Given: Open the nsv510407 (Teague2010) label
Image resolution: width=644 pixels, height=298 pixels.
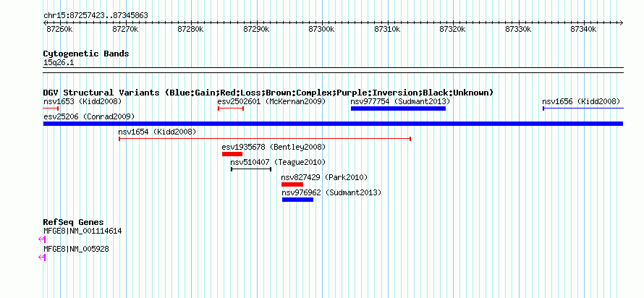Looking at the screenshot, I should point(278,162).
